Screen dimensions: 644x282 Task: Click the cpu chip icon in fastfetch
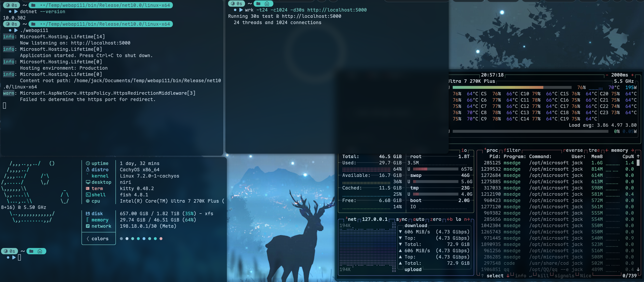click(88, 201)
